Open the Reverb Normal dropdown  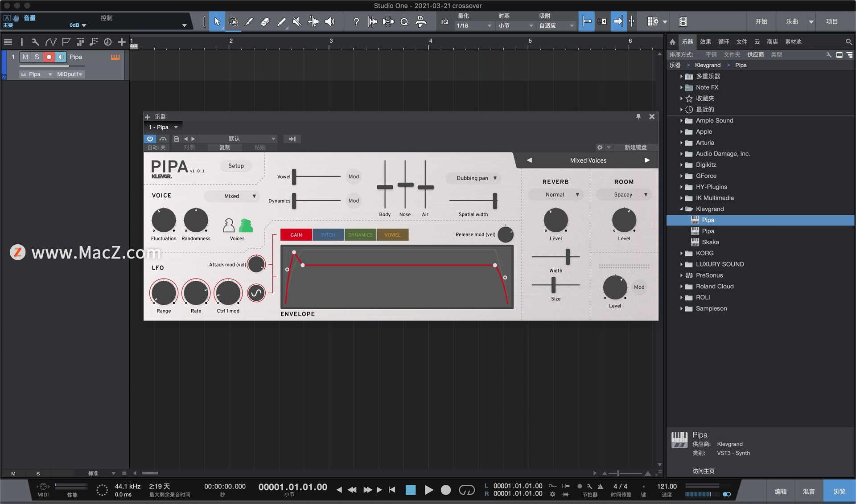[x=556, y=195]
